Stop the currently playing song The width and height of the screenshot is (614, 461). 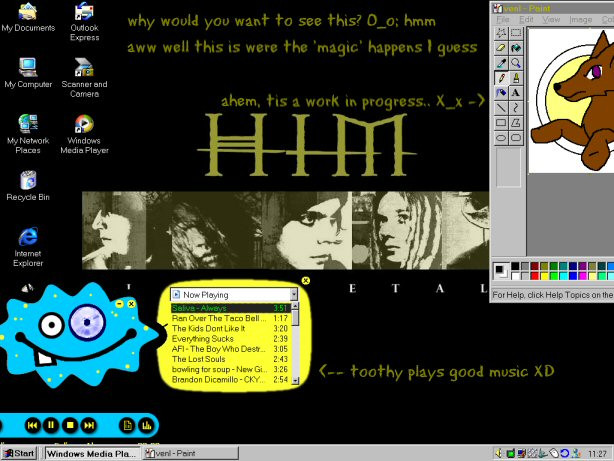click(x=70, y=425)
